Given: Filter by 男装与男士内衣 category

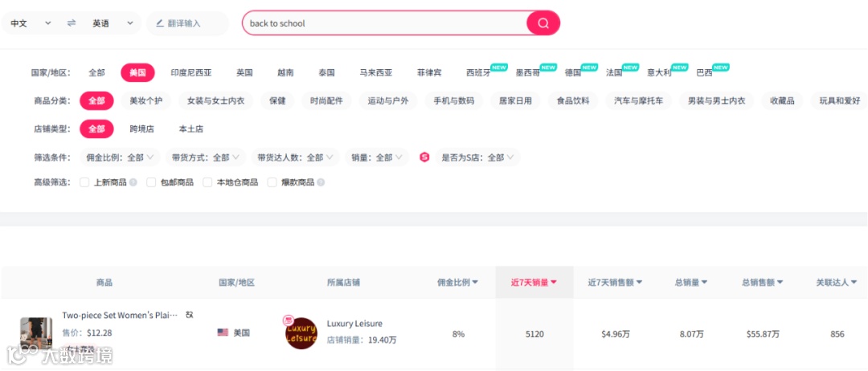Looking at the screenshot, I should (716, 101).
